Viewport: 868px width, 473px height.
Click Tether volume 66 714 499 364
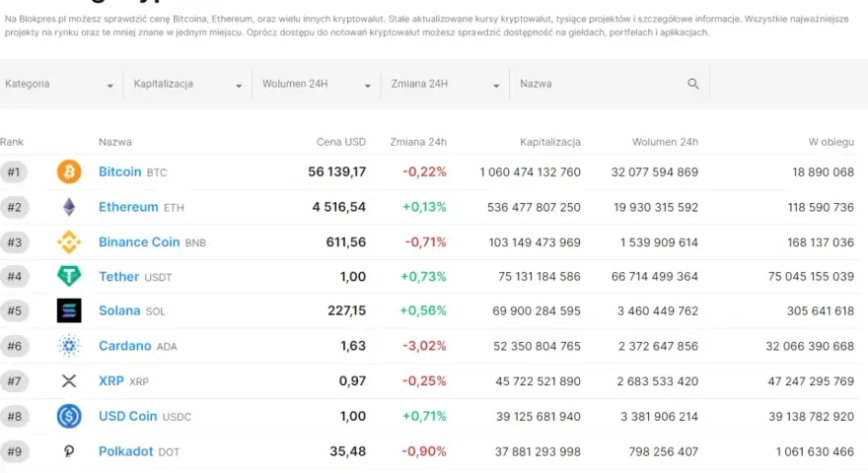655,276
